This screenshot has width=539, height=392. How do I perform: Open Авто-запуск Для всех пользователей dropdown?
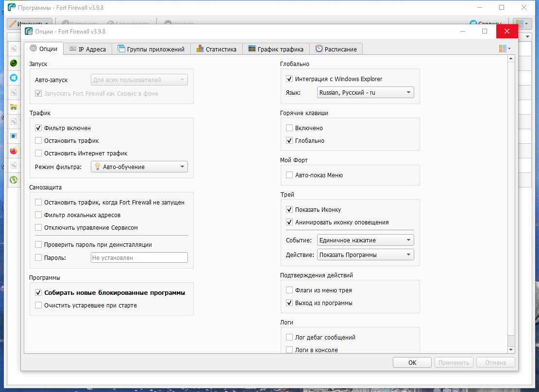click(x=139, y=80)
